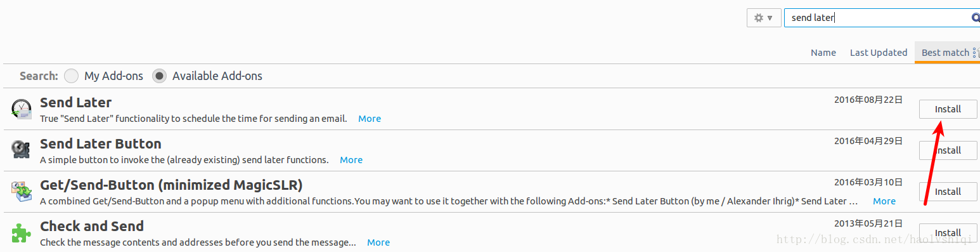
Task: Sort results by Last Updated
Action: coord(879,53)
